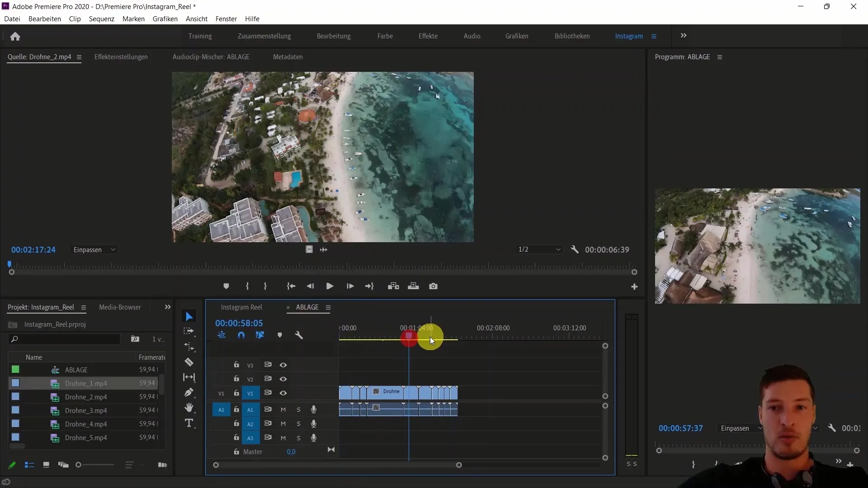Click the ABLAGE sequence tab
The image size is (868, 488).
click(x=307, y=307)
